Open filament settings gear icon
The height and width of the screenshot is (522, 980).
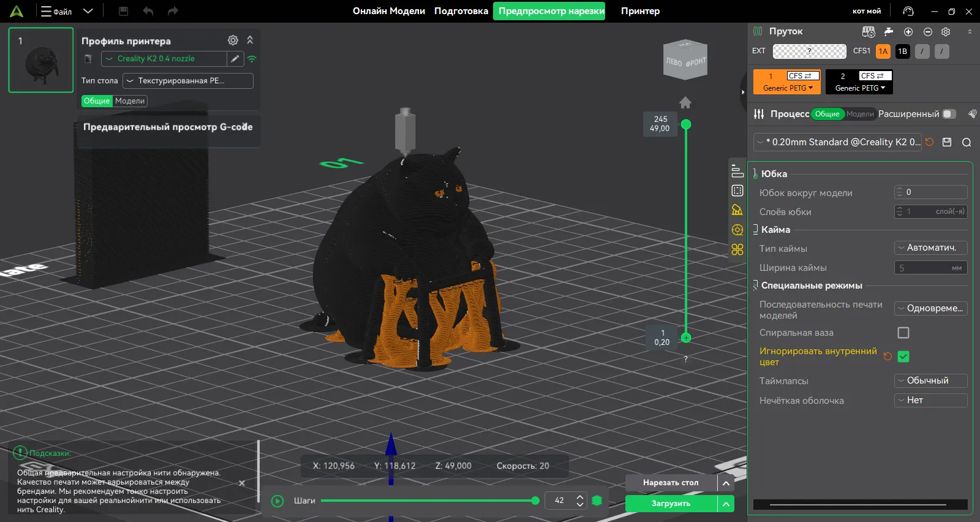(946, 32)
